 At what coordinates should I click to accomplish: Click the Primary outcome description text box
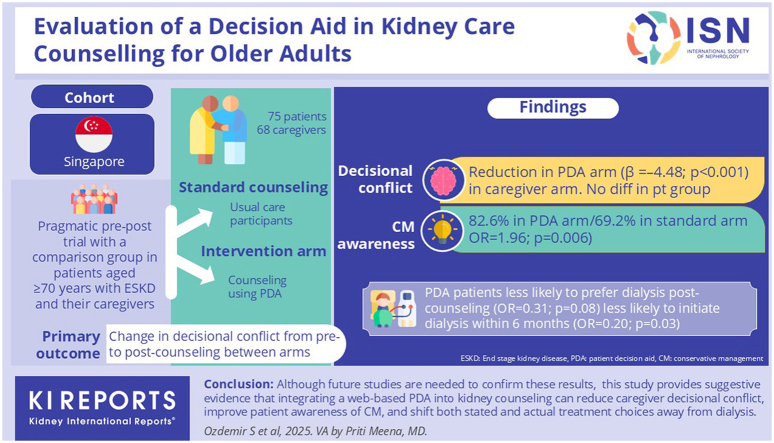[x=226, y=344]
